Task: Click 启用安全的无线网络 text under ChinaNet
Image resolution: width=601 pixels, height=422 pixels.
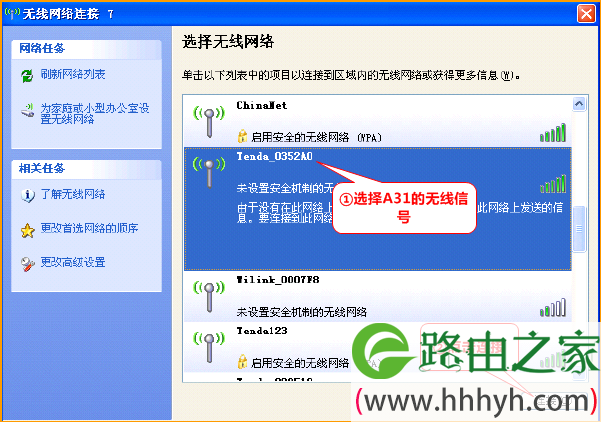Action: coord(317,137)
